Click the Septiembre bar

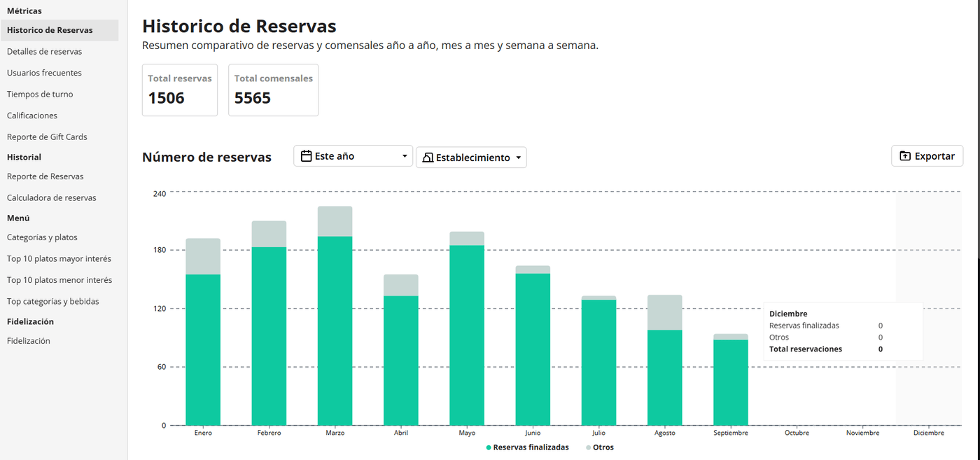click(731, 380)
